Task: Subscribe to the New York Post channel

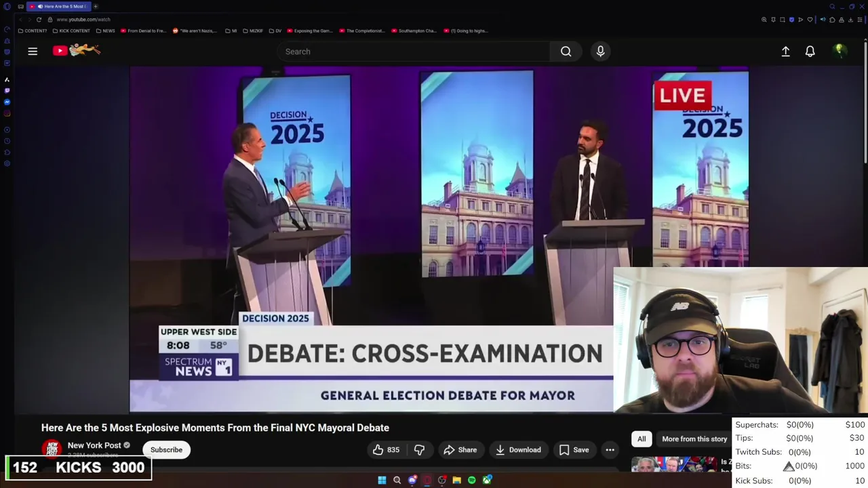Action: (x=166, y=449)
